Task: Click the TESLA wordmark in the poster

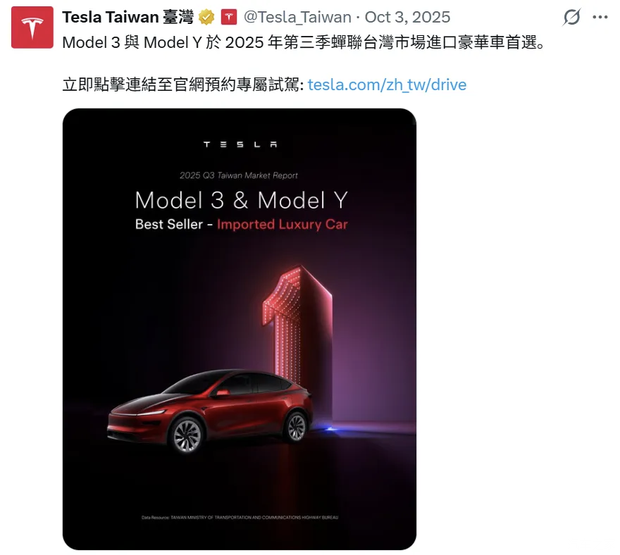Action: (240, 144)
